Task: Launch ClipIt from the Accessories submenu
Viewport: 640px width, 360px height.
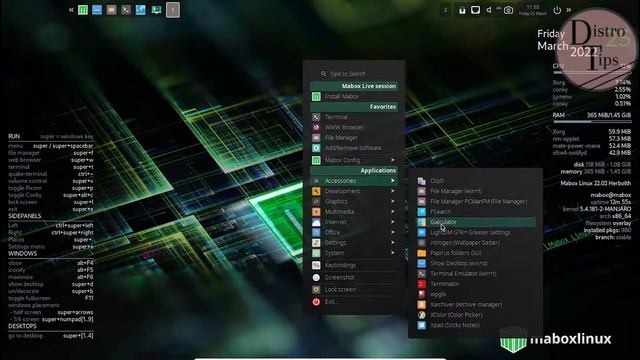Action: click(476, 180)
